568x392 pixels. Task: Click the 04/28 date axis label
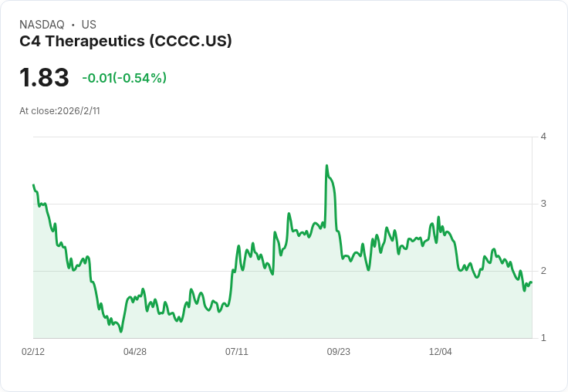(135, 351)
